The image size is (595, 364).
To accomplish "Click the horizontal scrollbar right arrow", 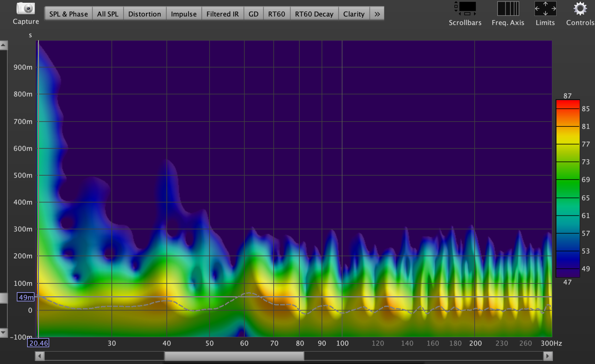I will (x=548, y=356).
